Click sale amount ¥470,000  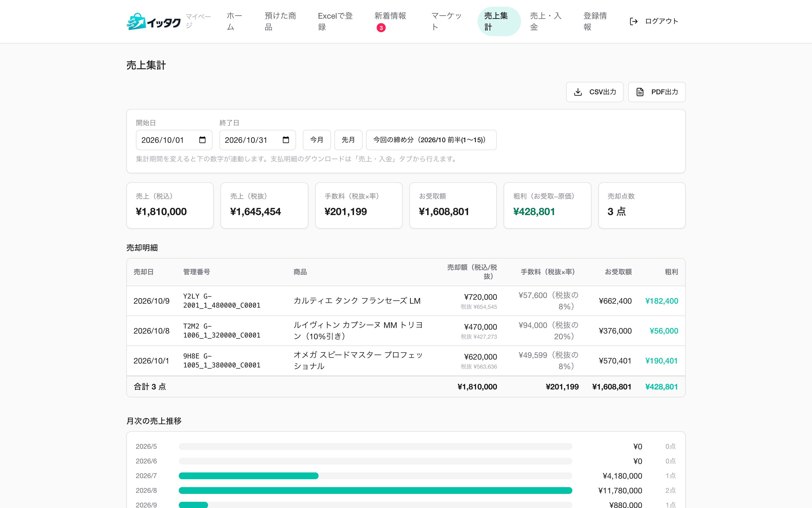click(x=480, y=327)
